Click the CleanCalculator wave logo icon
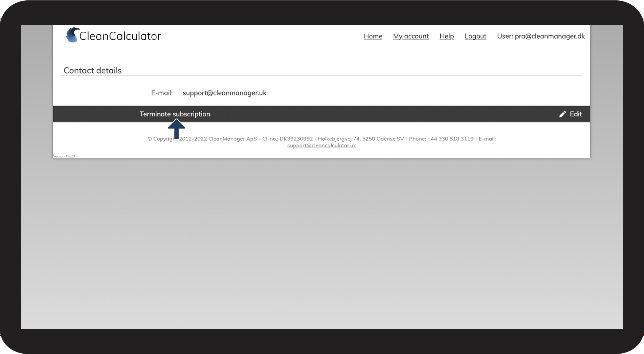 (x=73, y=35)
